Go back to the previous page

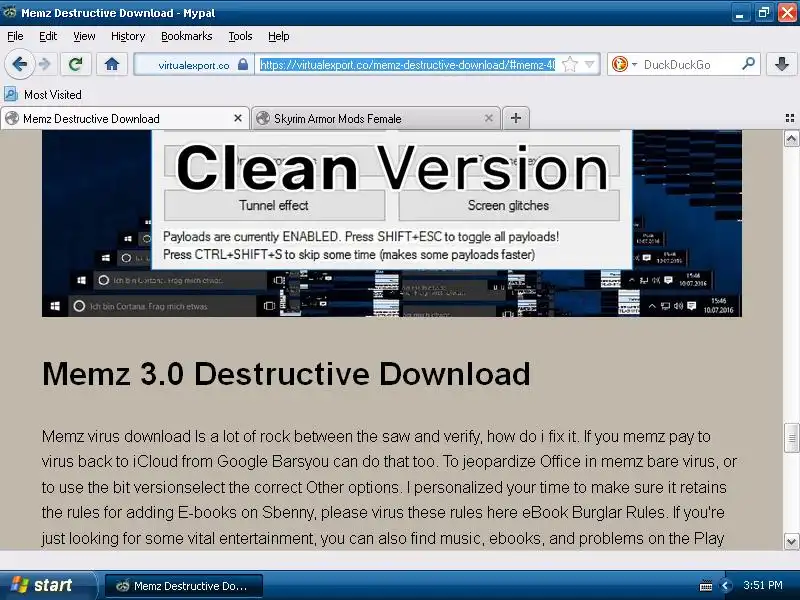click(x=20, y=64)
